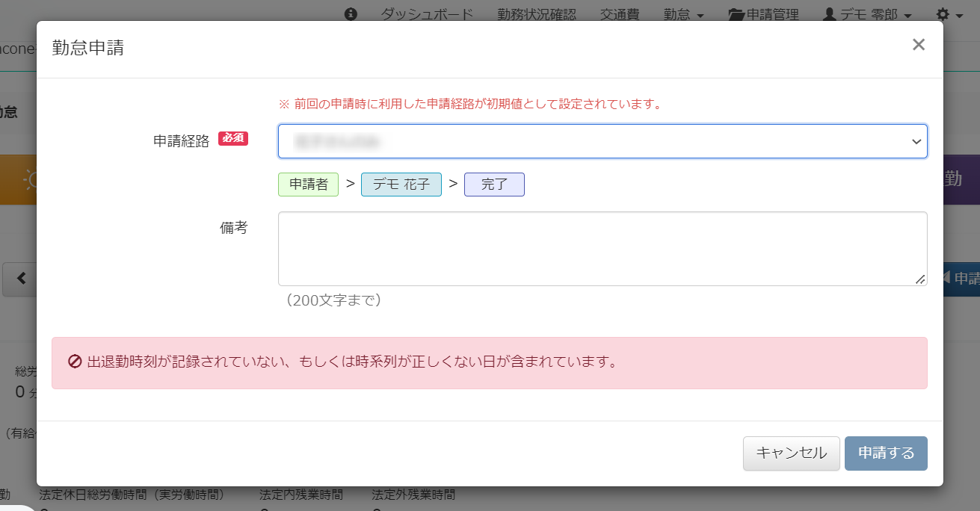980x511 pixels.
Task: Open 勤務状況確認 in the top menu
Action: point(537,14)
